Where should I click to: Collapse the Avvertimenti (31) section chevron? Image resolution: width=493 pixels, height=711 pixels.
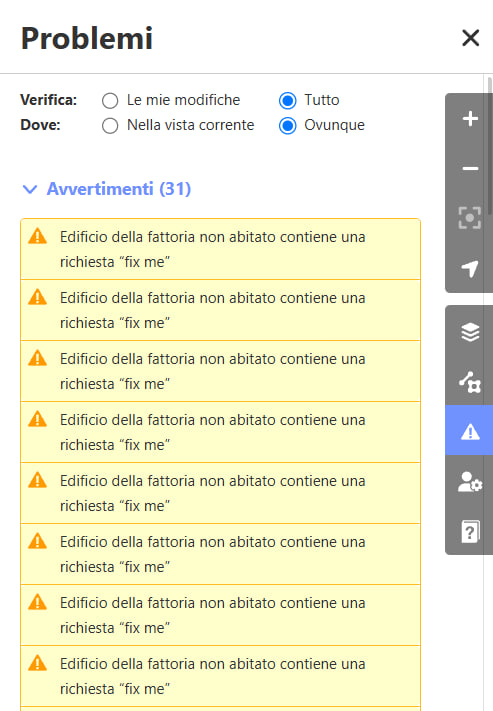[30, 189]
